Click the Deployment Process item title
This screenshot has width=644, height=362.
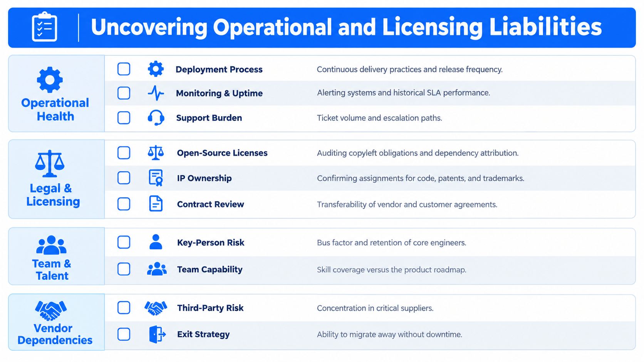[219, 70]
